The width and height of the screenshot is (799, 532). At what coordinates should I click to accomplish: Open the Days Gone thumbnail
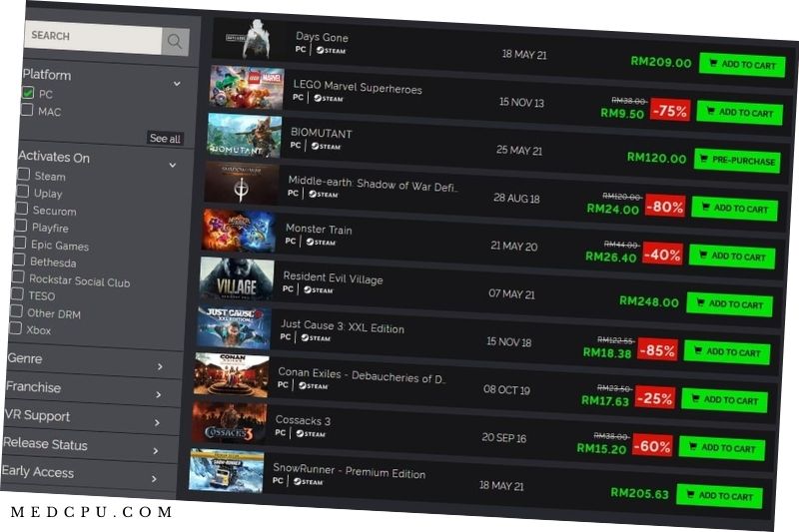click(249, 39)
